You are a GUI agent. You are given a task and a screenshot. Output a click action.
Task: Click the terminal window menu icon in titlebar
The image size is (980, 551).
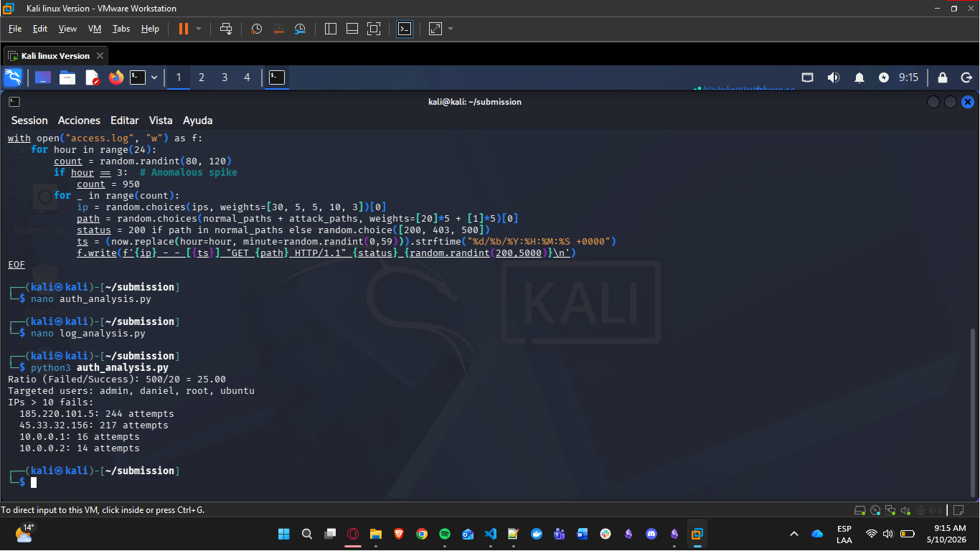[14, 102]
